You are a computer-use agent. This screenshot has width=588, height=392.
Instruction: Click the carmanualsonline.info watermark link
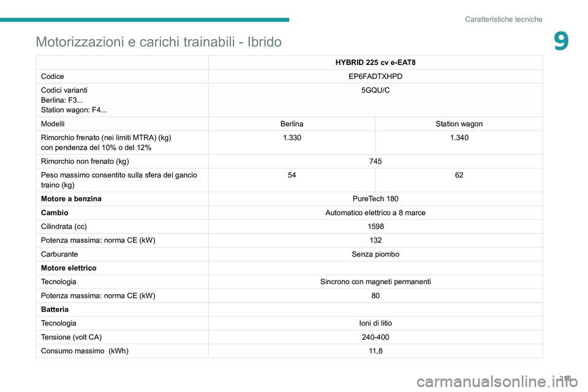(497, 382)
